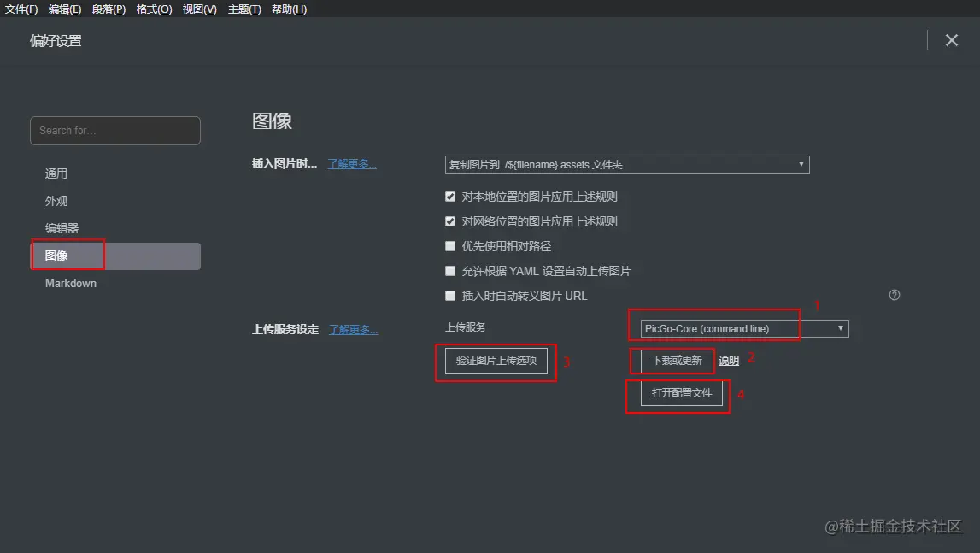The height and width of the screenshot is (553, 980).
Task: Open the 文件(F) menu
Action: [21, 9]
